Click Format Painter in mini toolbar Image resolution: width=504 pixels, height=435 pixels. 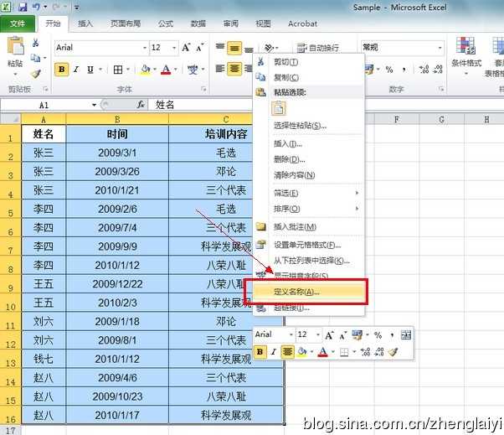pos(393,352)
